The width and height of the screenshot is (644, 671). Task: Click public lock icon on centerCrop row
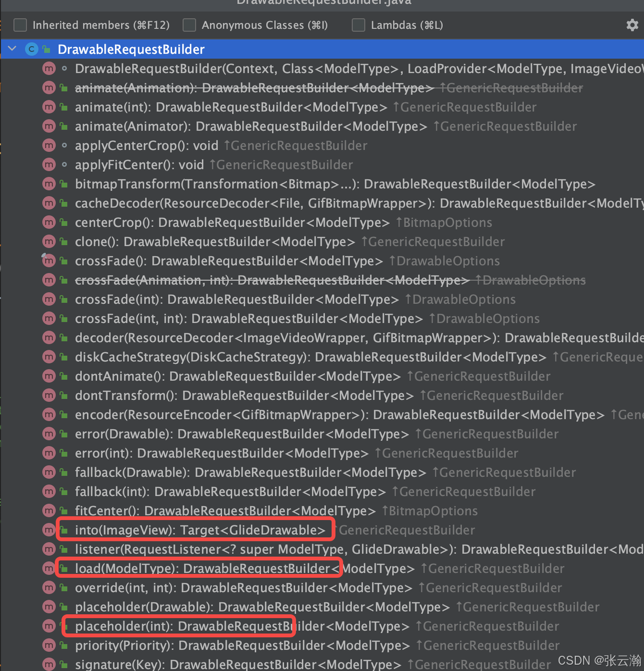(x=63, y=222)
